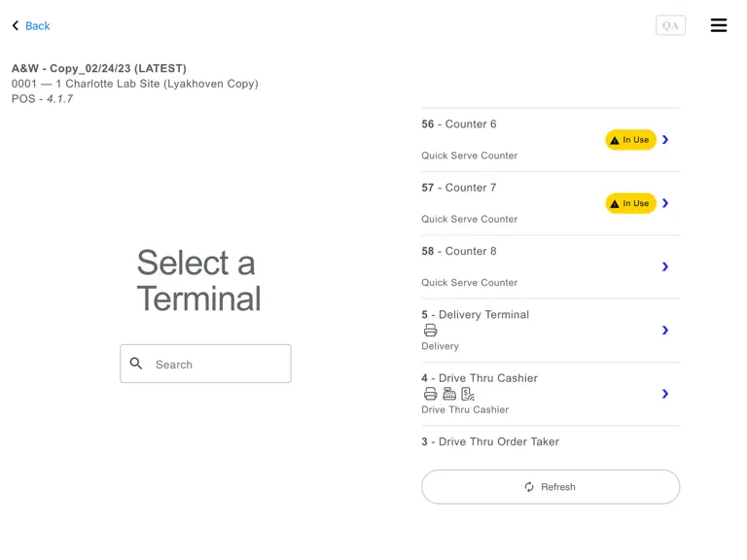Select the 3 - Drive Thru Order Taker entry
The image size is (747, 560).
[551, 442]
